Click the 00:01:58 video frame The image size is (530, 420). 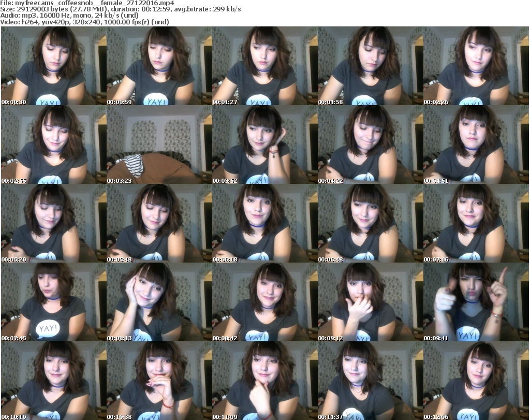[370, 66]
